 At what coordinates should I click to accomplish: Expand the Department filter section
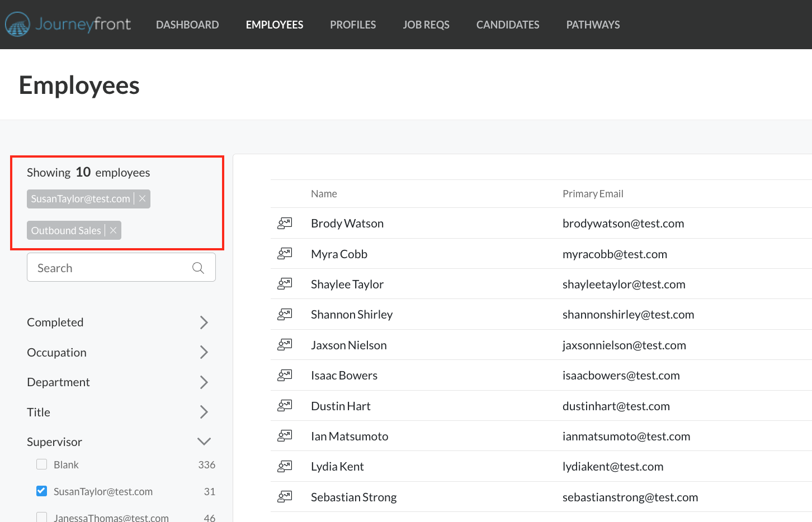(x=204, y=382)
